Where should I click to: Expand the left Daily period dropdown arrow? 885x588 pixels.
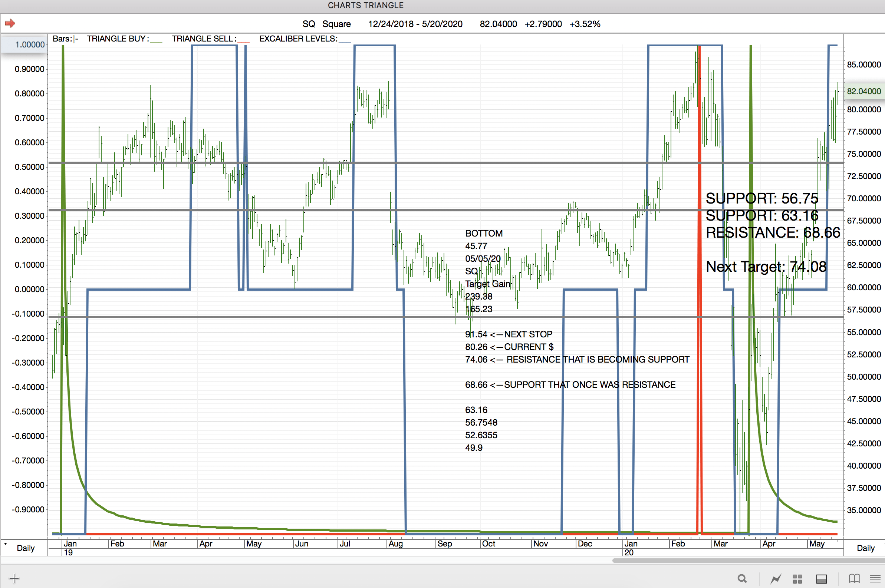point(5,544)
